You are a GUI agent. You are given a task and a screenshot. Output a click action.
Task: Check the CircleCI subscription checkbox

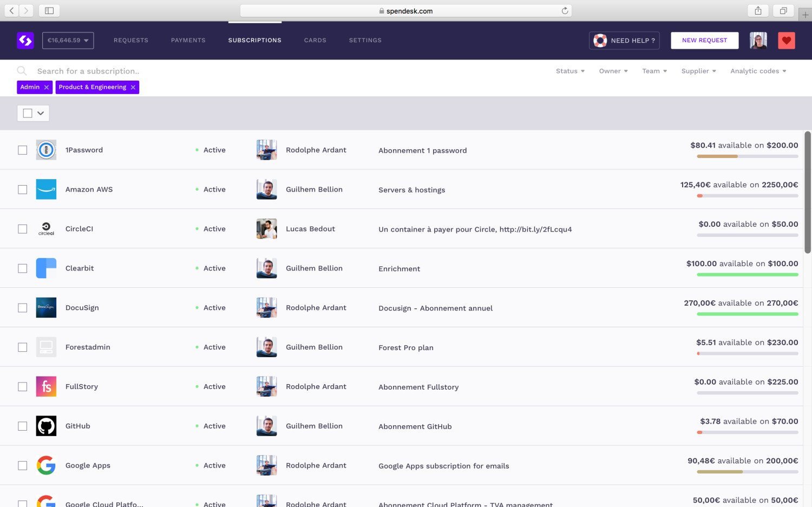click(23, 229)
